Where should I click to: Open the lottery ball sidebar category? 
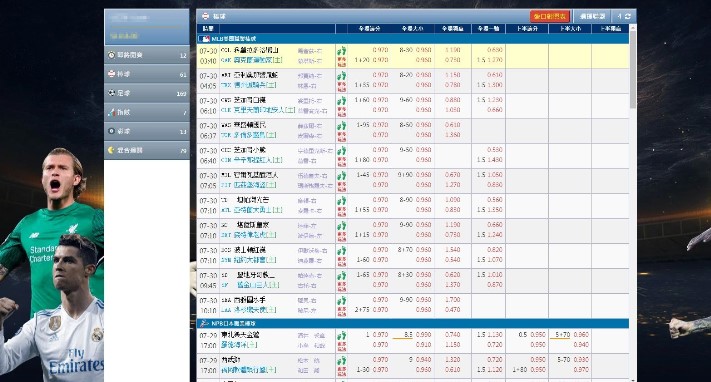coord(146,131)
